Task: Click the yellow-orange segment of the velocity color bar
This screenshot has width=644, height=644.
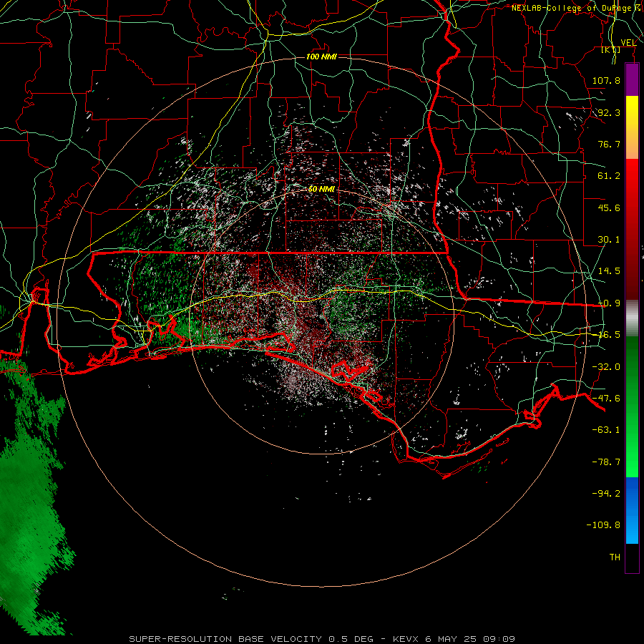Action: point(632,127)
